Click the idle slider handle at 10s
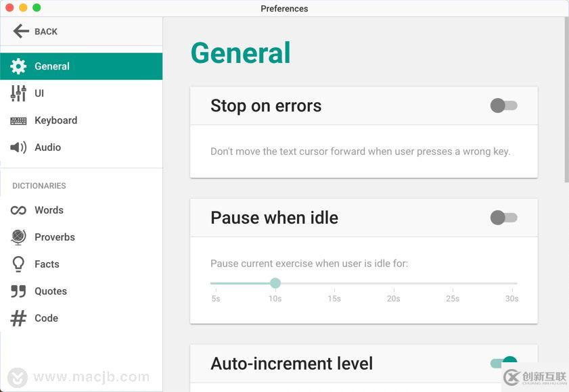 coord(275,283)
